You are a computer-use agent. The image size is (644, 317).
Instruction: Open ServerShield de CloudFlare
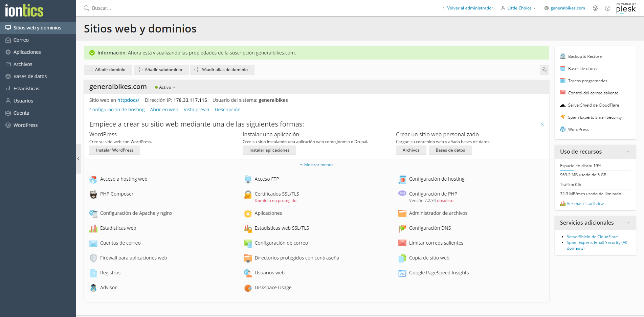(x=594, y=105)
